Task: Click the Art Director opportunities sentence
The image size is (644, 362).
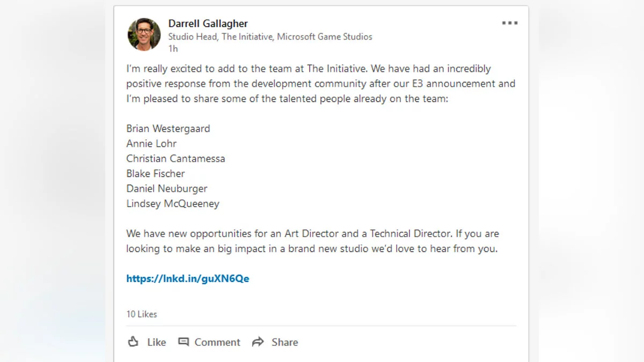Action: 312,234
